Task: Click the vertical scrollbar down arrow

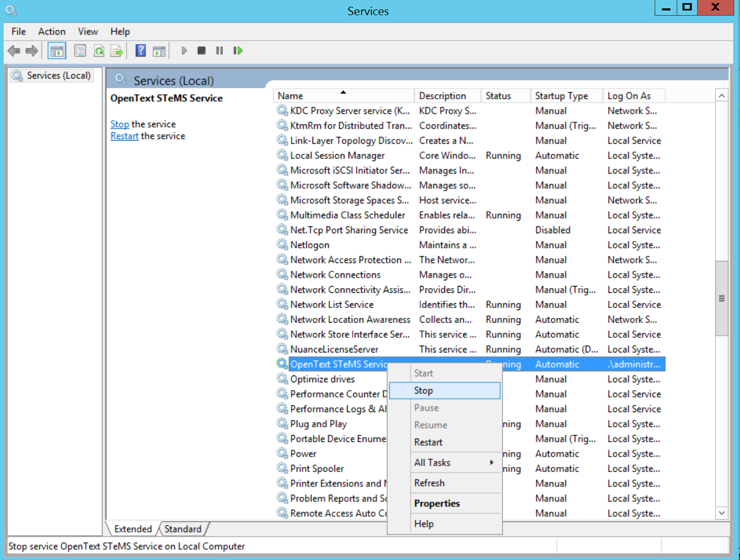Action: [x=722, y=513]
